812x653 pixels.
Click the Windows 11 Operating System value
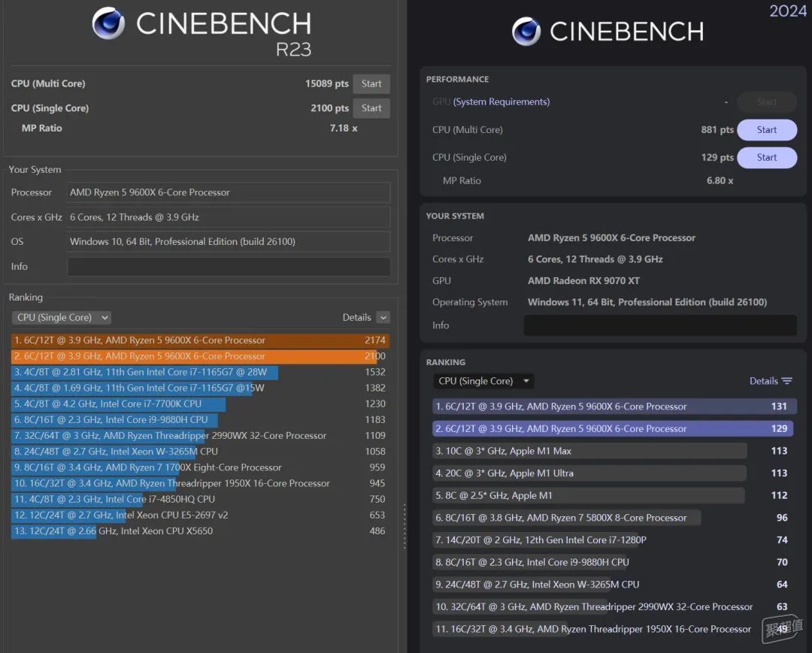point(647,302)
